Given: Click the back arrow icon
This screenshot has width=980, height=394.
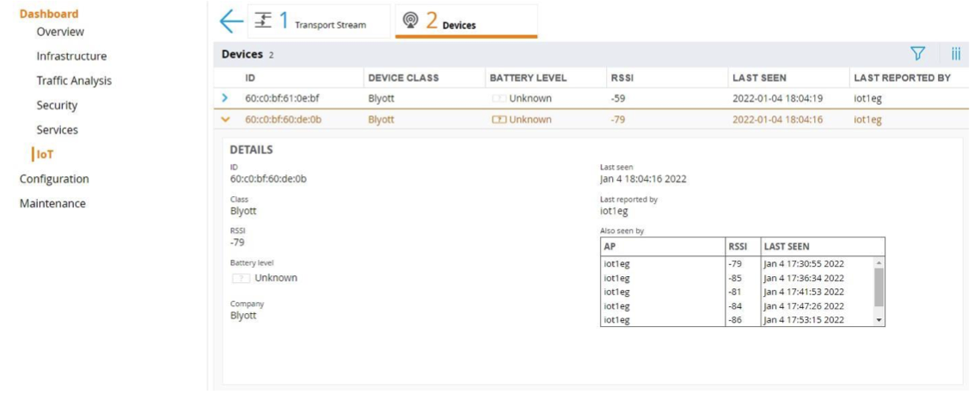Looking at the screenshot, I should coord(230,22).
